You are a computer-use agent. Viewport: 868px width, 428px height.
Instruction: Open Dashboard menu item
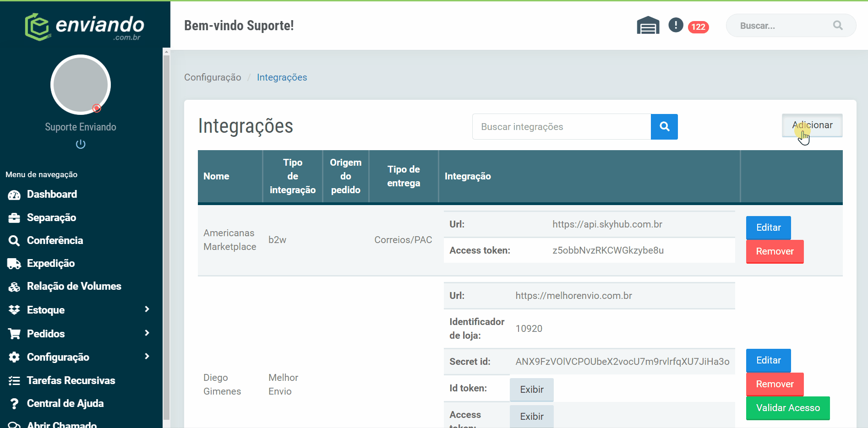point(52,194)
